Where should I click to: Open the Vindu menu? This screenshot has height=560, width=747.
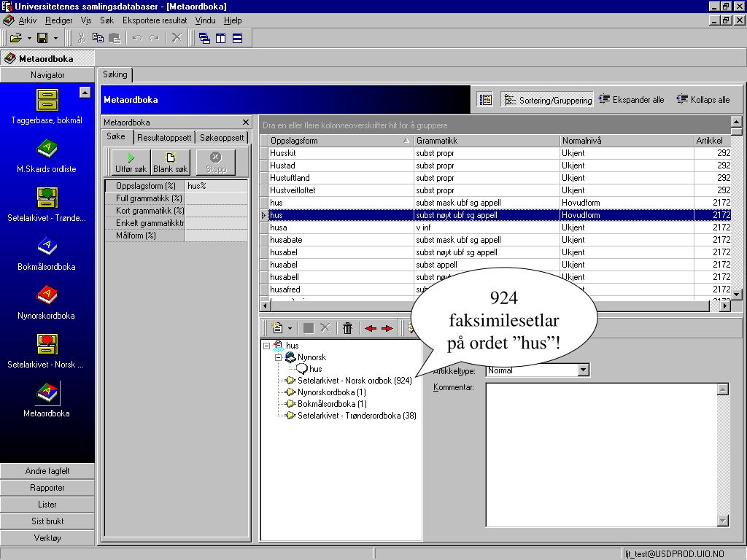click(205, 20)
